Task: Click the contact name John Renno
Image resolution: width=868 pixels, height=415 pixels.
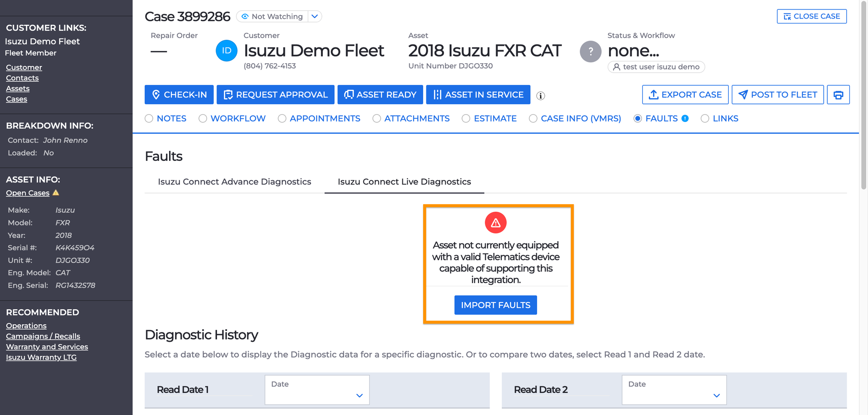Action: [66, 140]
